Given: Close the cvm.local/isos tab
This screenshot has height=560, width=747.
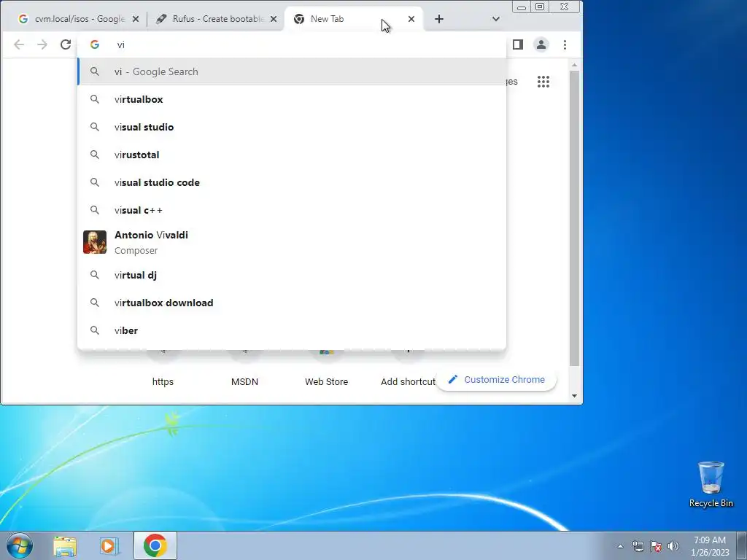Looking at the screenshot, I should 136,19.
